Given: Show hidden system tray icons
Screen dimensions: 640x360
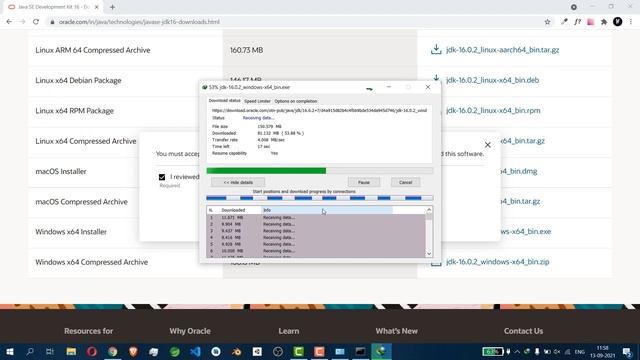Looking at the screenshot, I should tap(517, 351).
